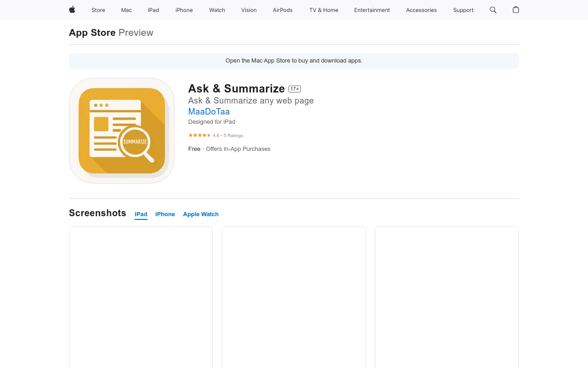
Task: Open the Vision menu
Action: 249,10
